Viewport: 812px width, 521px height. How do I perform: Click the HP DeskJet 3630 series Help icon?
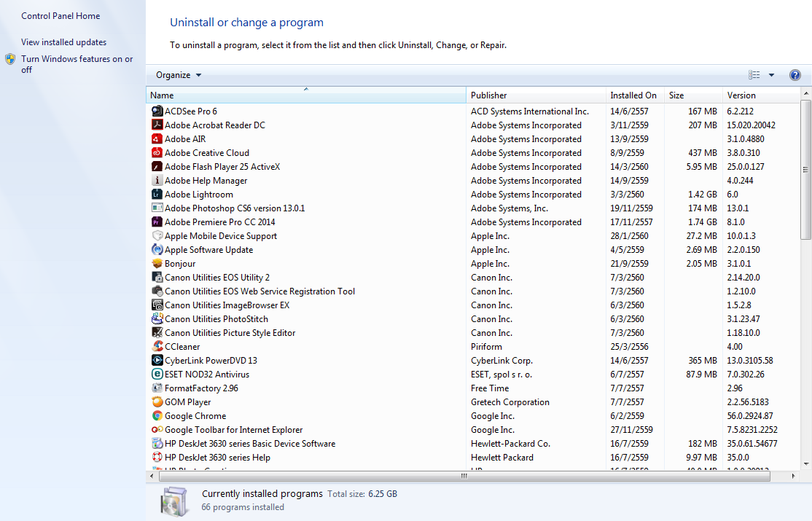(157, 458)
